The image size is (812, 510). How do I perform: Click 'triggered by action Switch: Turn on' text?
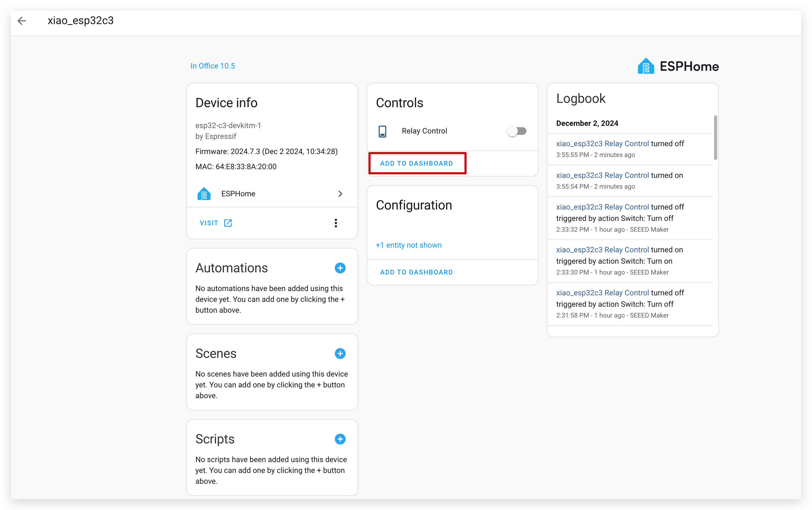tap(614, 261)
